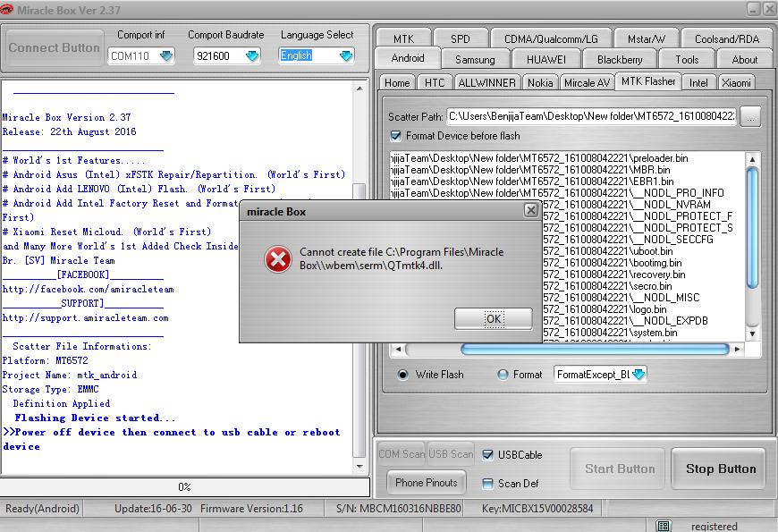Image resolution: width=778 pixels, height=532 pixels.
Task: Open Phone Pinouts
Action: (x=427, y=482)
